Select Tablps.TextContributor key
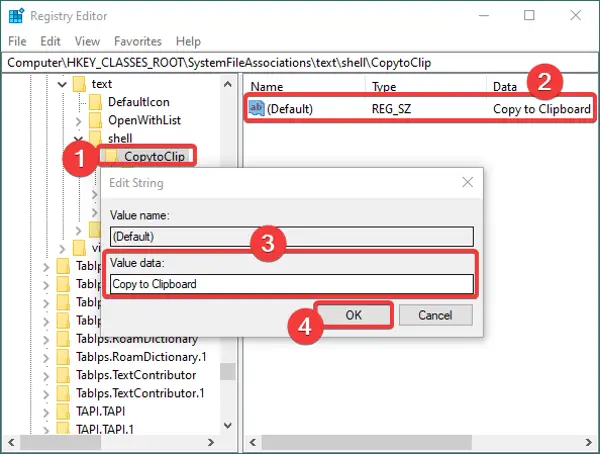This screenshot has height=454, width=600. click(136, 375)
